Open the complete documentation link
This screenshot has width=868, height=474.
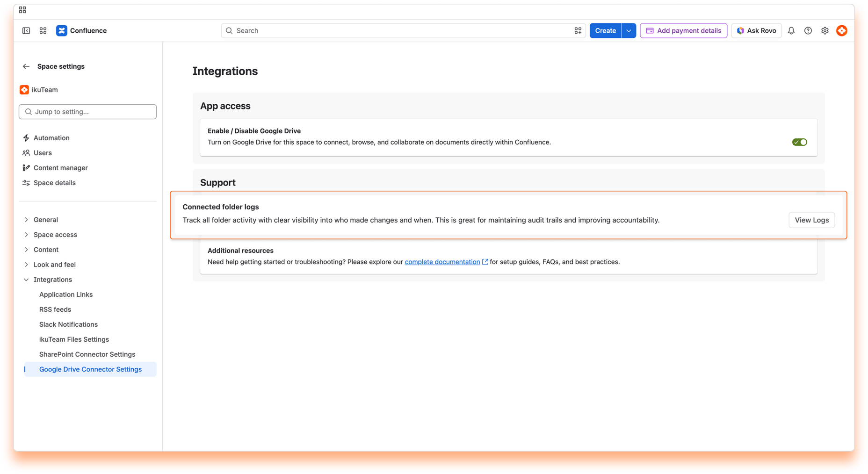(x=442, y=262)
